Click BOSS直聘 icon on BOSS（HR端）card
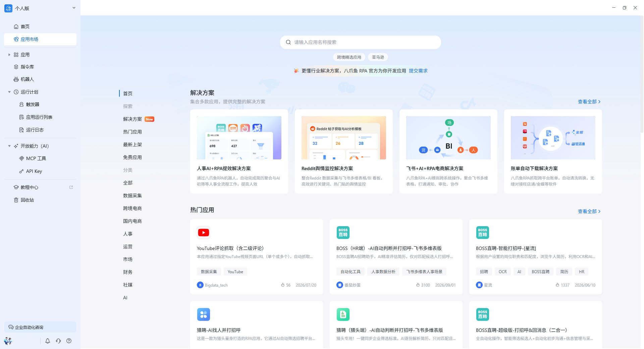The image size is (644, 349). click(x=343, y=233)
